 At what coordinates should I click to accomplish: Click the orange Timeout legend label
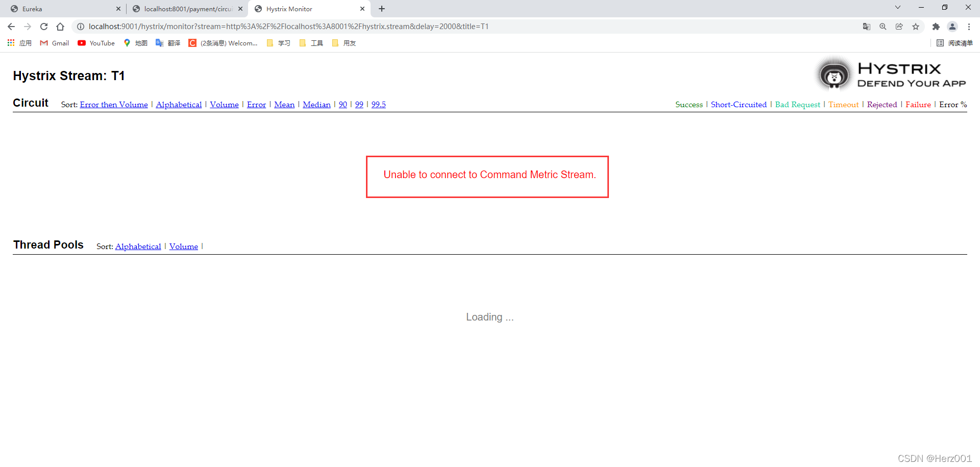(843, 105)
